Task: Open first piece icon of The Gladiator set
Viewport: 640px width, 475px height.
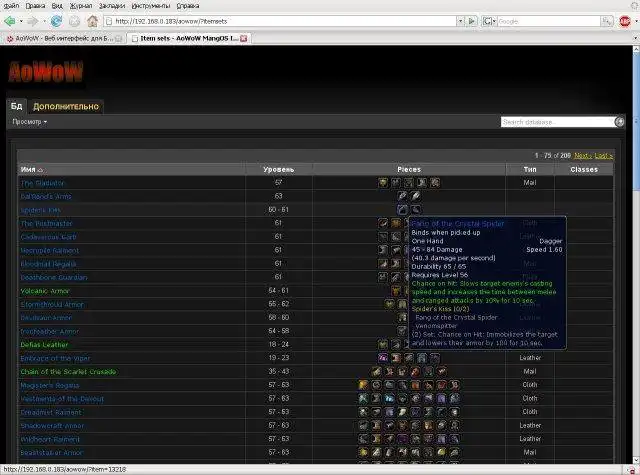Action: [x=383, y=182]
